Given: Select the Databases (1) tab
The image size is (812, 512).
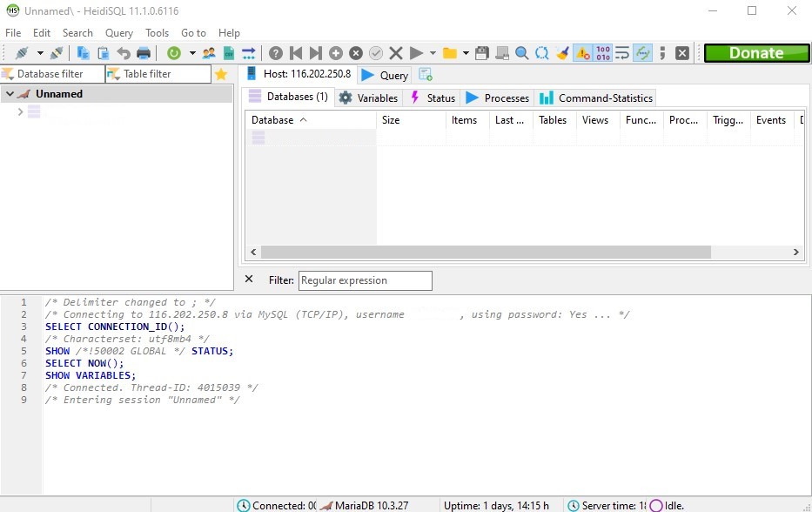Looking at the screenshot, I should click(x=288, y=97).
